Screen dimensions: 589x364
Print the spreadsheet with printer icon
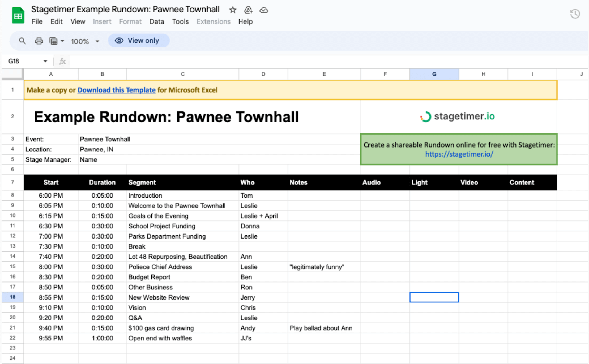[39, 41]
